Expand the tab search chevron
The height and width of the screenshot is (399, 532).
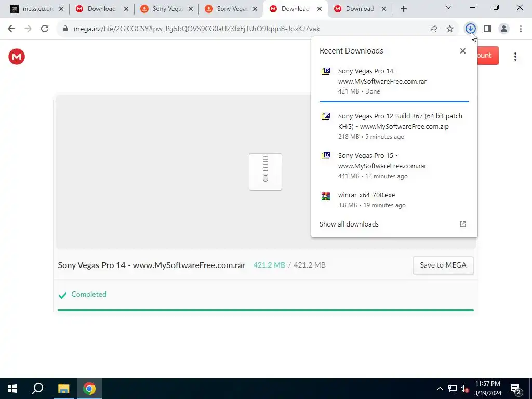click(448, 7)
